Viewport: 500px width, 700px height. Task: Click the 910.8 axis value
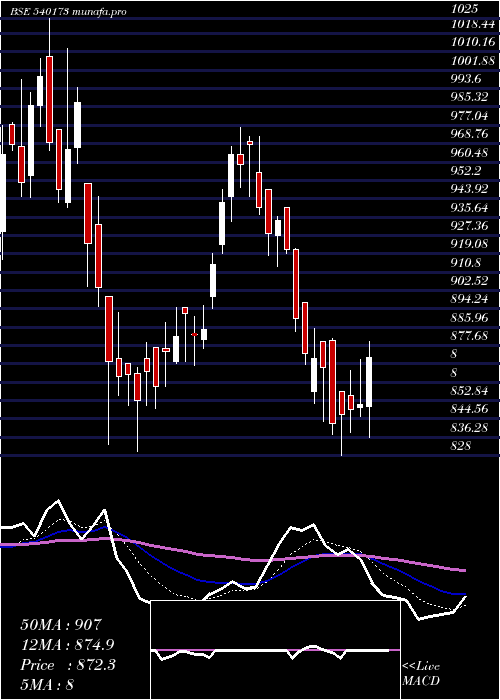click(467, 262)
